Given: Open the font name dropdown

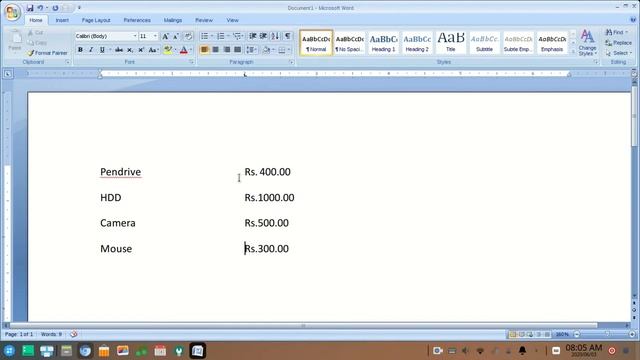Looking at the screenshot, I should tap(135, 36).
